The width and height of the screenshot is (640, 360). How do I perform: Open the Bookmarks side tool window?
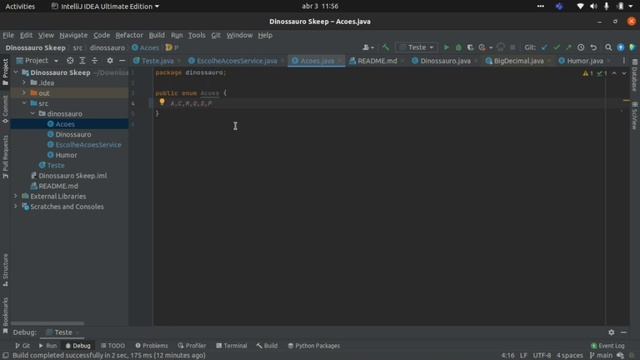[5, 316]
